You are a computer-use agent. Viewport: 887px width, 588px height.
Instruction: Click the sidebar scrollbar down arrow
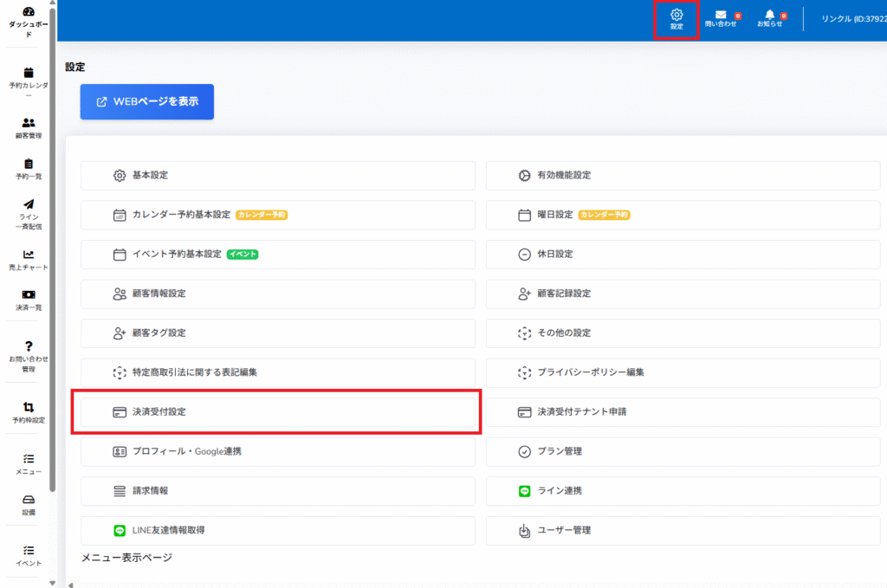point(52,582)
